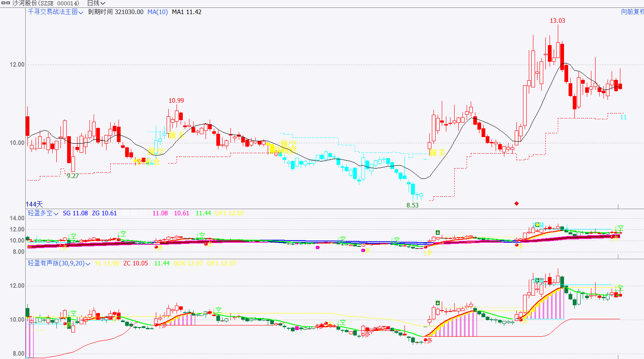
Task: Click the ZG 10.61 value
Action: coord(104,213)
